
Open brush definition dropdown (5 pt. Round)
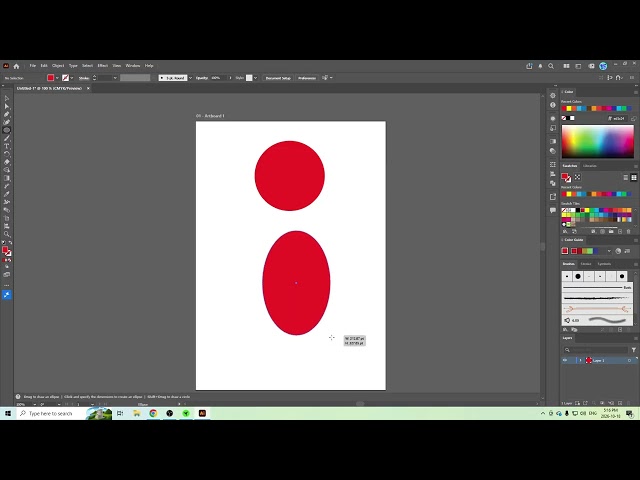coord(190,78)
